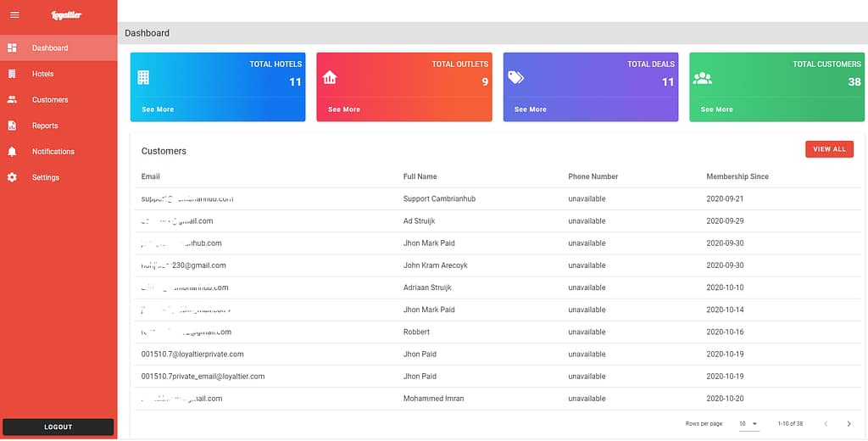Click the price tag icon on Total Deals
This screenshot has width=868, height=441.
(515, 77)
